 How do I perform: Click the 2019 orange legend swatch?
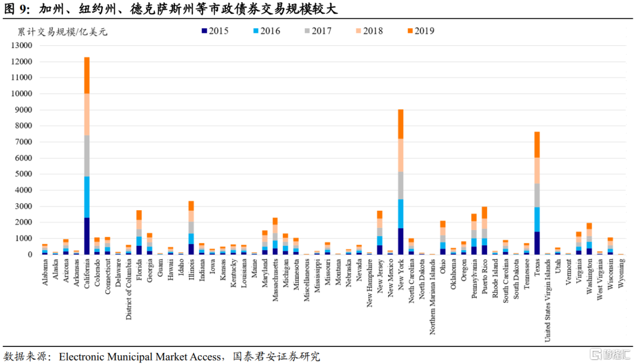[x=410, y=31]
